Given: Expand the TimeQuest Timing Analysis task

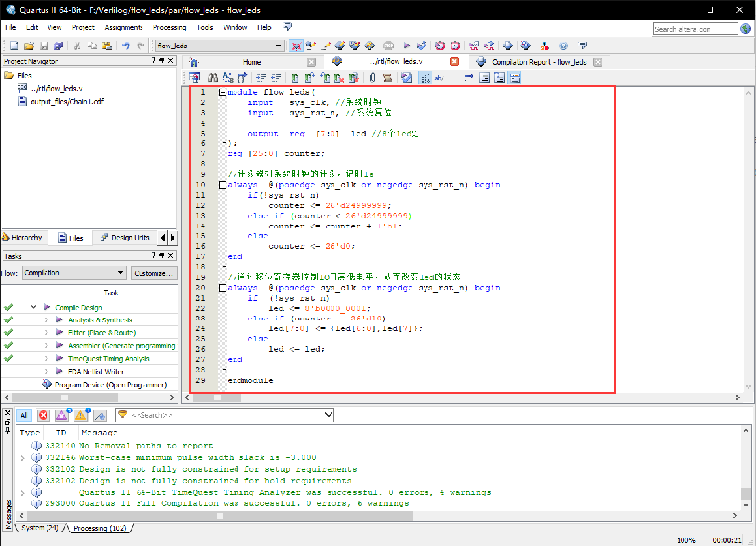Looking at the screenshot, I should pos(47,358).
